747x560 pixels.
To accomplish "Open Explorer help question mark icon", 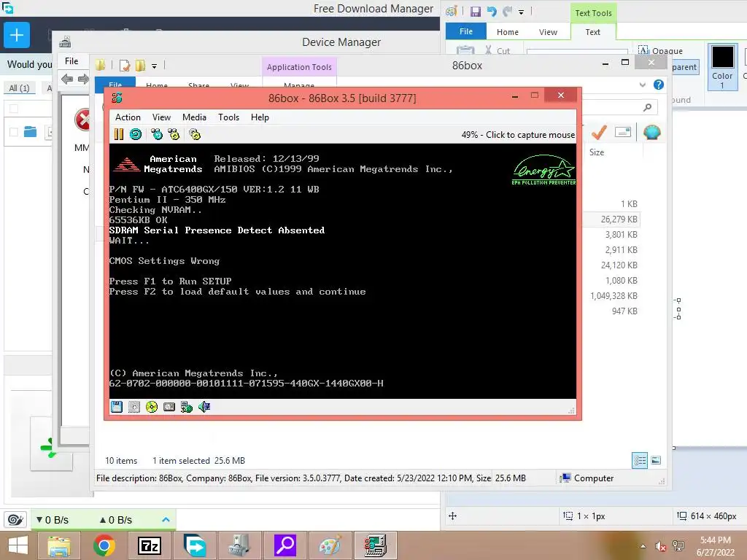I will (659, 85).
